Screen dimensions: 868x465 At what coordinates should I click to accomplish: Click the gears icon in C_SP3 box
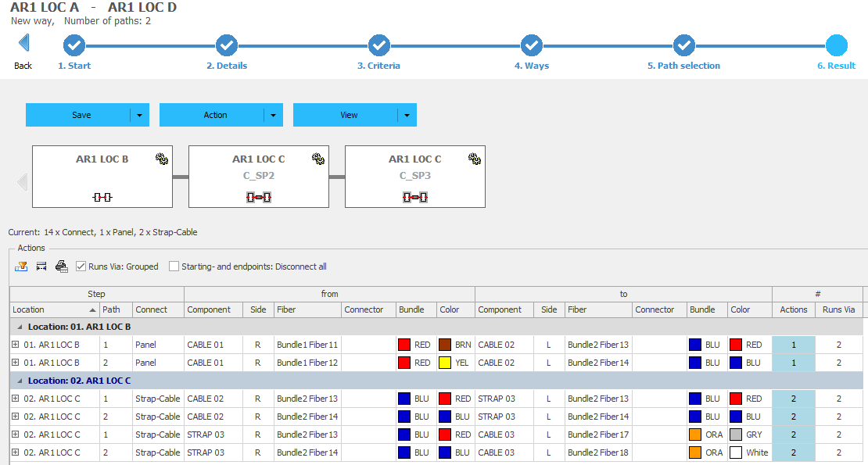475,159
